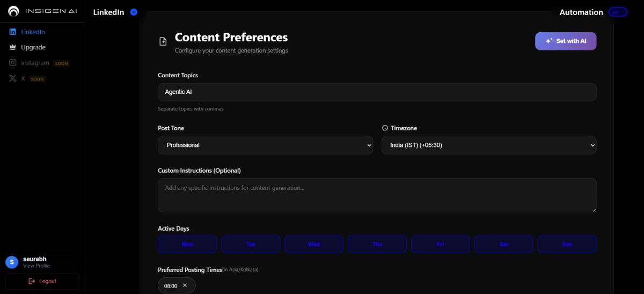Toggle Wed as an active day
Screen dimensions: 644x294
point(314,244)
